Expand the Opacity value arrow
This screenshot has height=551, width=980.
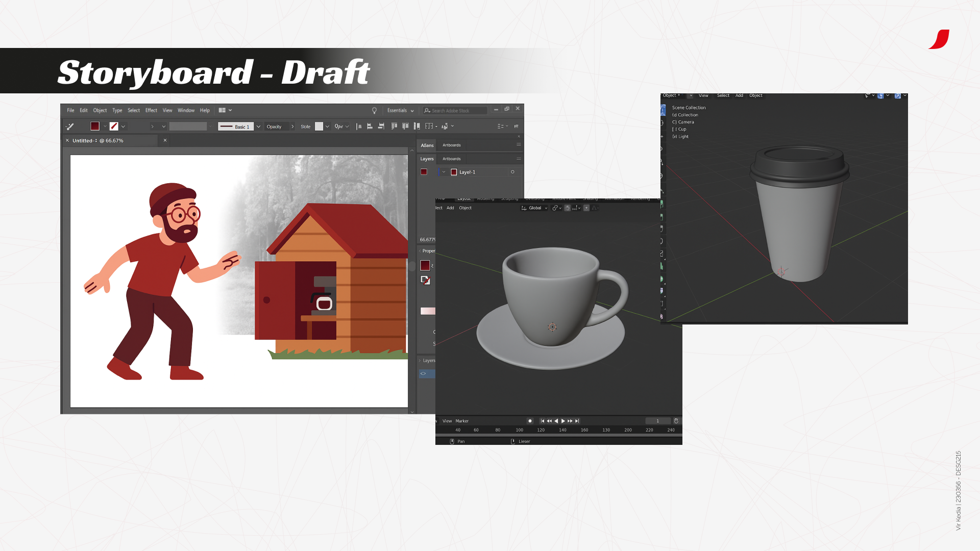click(x=292, y=127)
